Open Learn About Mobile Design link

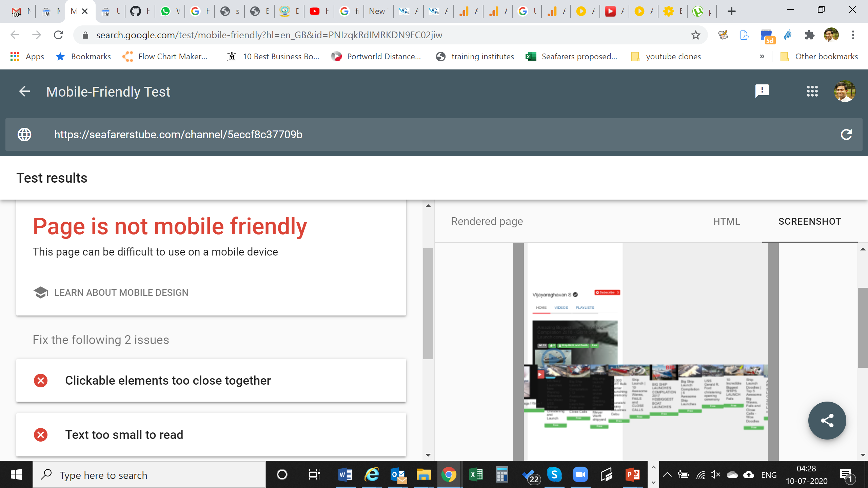click(111, 292)
